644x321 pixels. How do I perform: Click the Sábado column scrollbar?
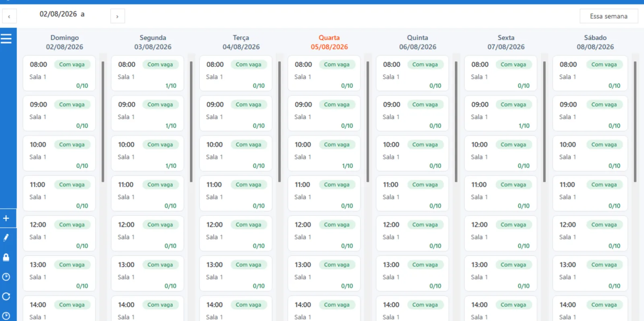coord(635,122)
